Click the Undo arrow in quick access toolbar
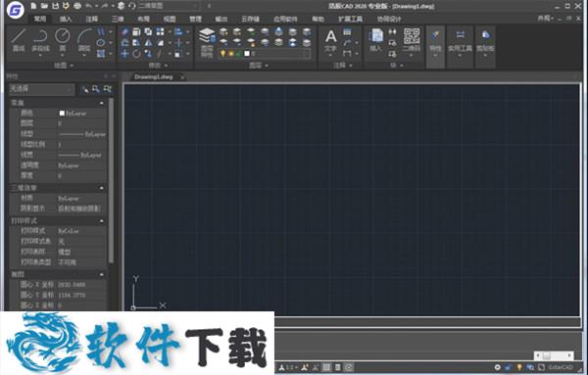 pyautogui.click(x=89, y=6)
